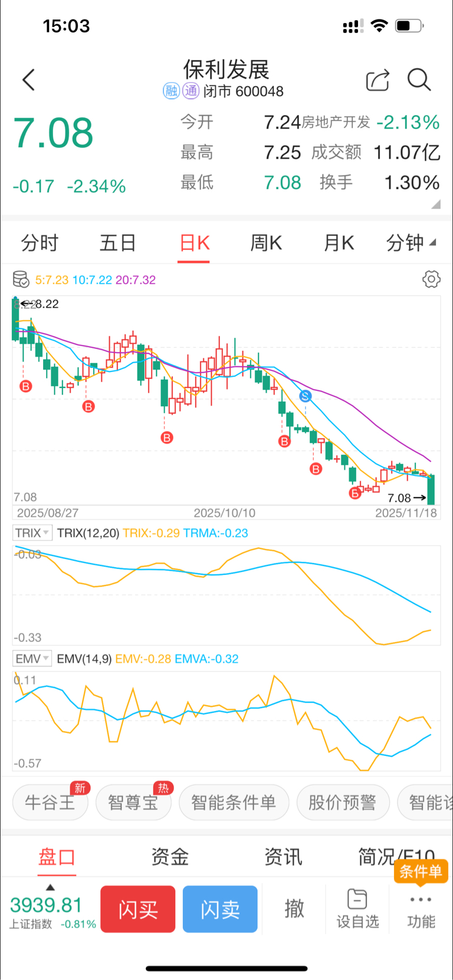This screenshot has height=980, width=453.
Task: Tap the blue 闪卖 button
Action: coord(220,909)
